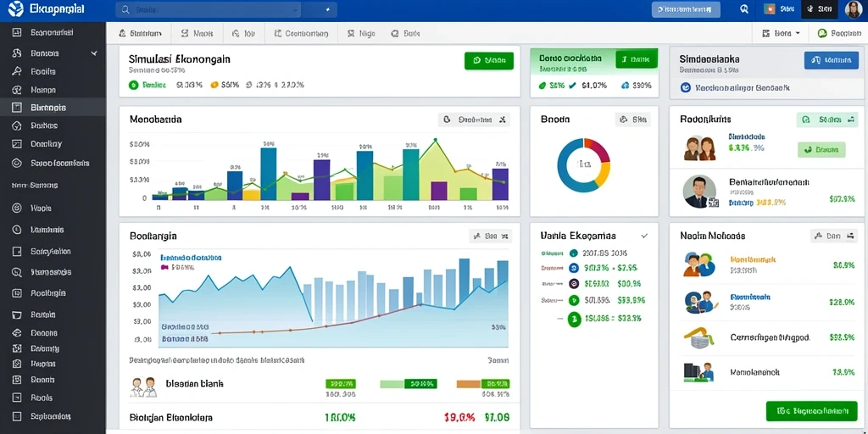
Task: Switch to the Mods tab
Action: (x=198, y=33)
